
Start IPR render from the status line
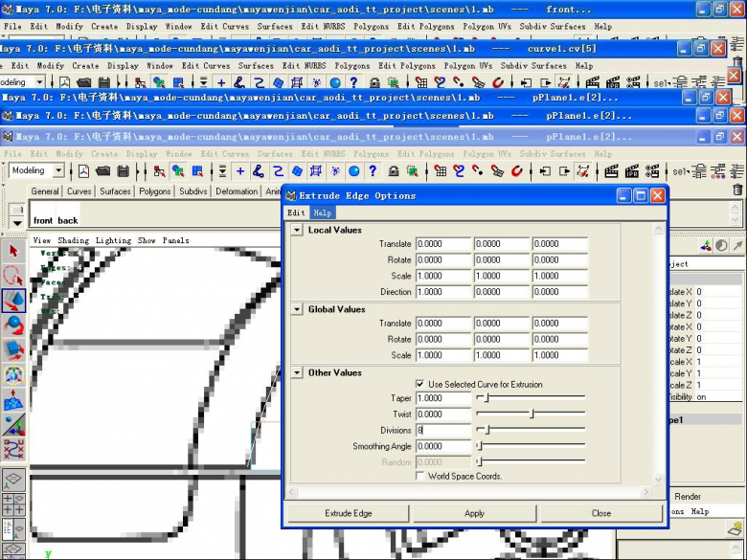coord(632,171)
